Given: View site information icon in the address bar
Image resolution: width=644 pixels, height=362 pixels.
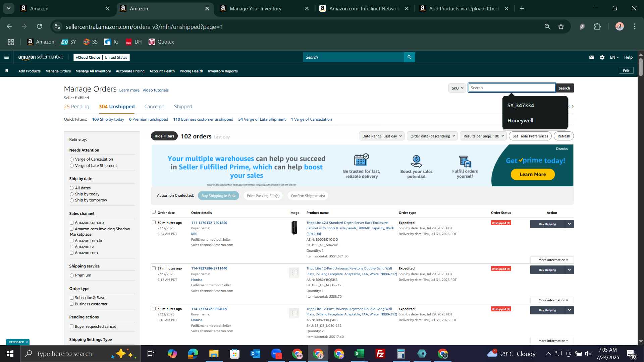Looking at the screenshot, I should click(58, 26).
